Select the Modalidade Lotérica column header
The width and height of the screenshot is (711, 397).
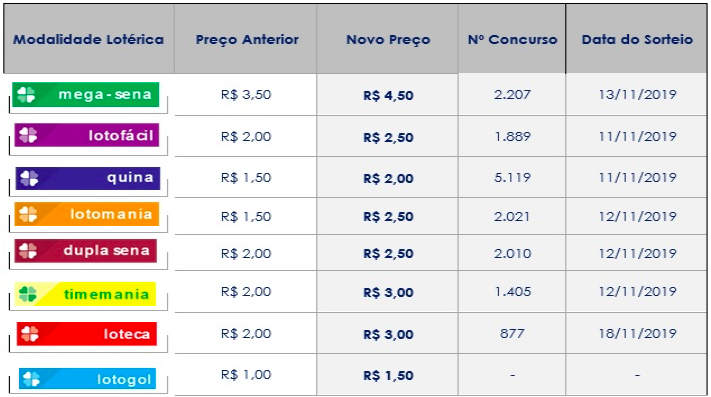[88, 39]
